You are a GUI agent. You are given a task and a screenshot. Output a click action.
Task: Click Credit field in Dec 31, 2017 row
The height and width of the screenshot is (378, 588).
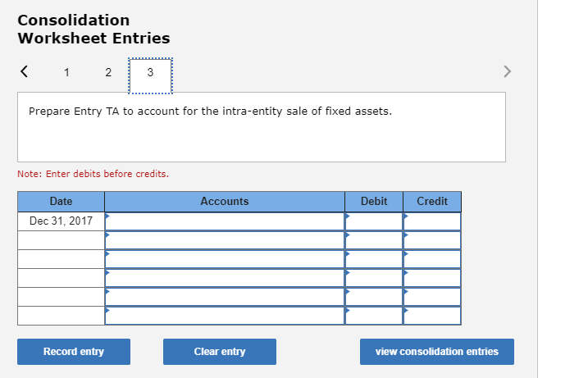432,221
